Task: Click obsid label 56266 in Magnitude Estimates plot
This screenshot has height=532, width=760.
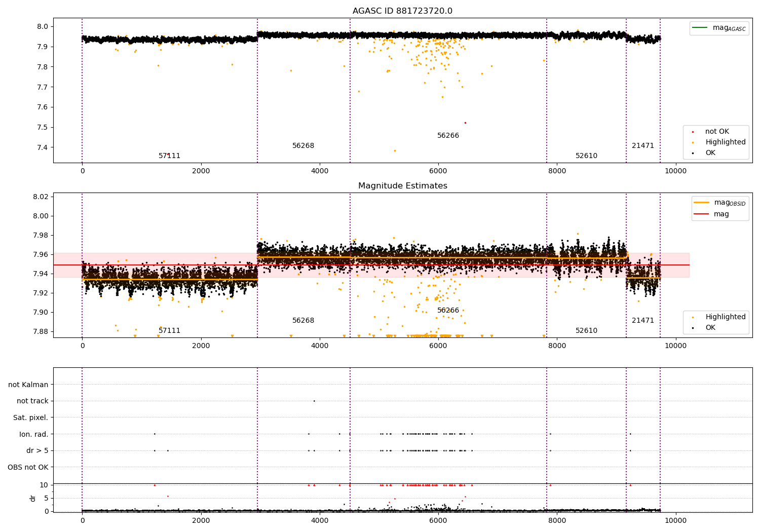Action: pyautogui.click(x=448, y=311)
